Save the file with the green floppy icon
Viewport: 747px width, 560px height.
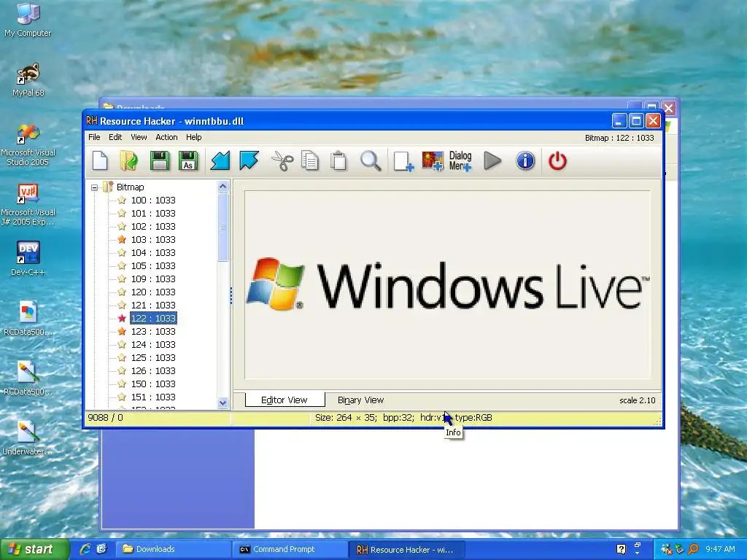tap(160, 160)
